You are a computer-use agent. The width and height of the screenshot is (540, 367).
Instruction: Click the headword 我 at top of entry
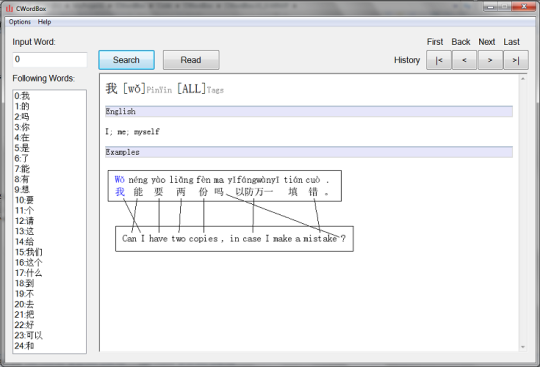tap(112, 89)
